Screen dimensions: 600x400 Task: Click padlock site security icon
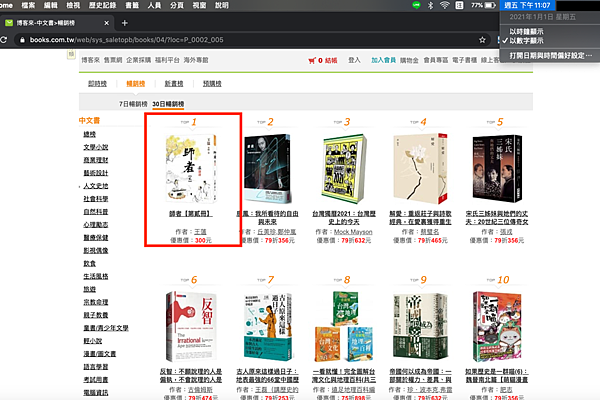pyautogui.click(x=22, y=40)
